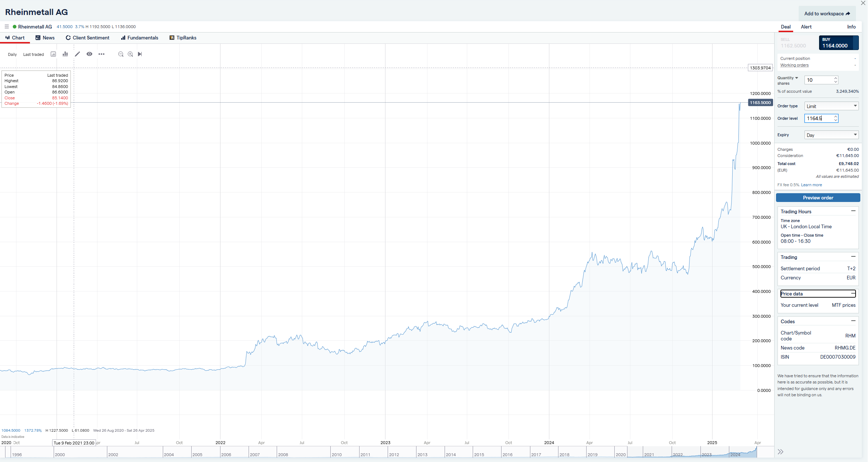Switch to the Chart tab
This screenshot has height=462, width=868.
[x=15, y=38]
